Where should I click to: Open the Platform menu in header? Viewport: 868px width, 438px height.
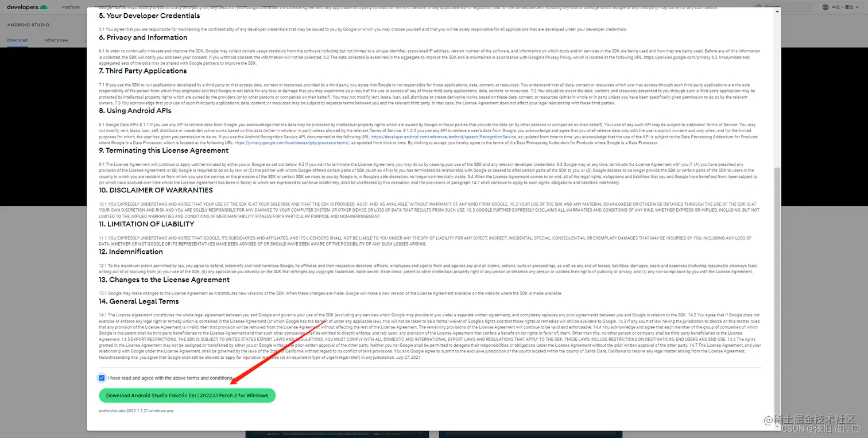(71, 7)
